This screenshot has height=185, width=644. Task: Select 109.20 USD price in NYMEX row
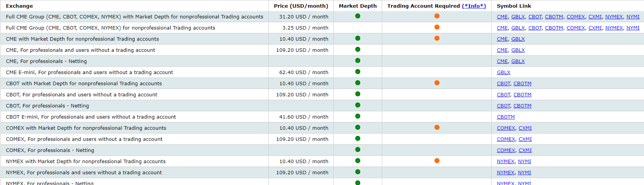302,173
